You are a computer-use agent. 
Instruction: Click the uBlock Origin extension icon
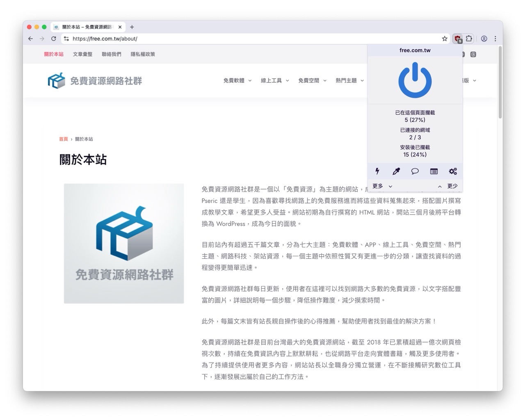(457, 39)
